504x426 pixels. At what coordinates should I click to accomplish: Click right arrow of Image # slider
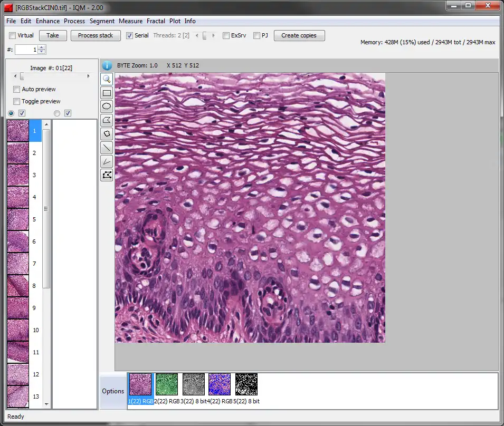88,76
